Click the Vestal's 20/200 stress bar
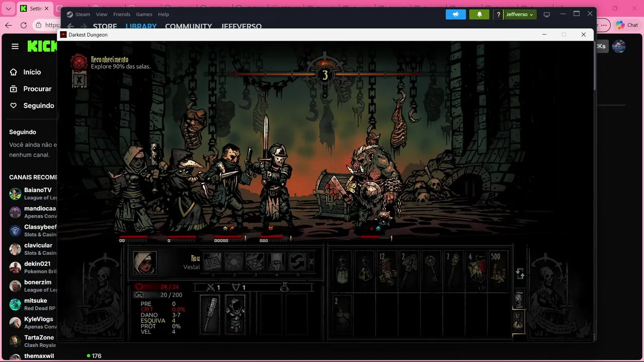The image size is (644, 362). (158, 295)
